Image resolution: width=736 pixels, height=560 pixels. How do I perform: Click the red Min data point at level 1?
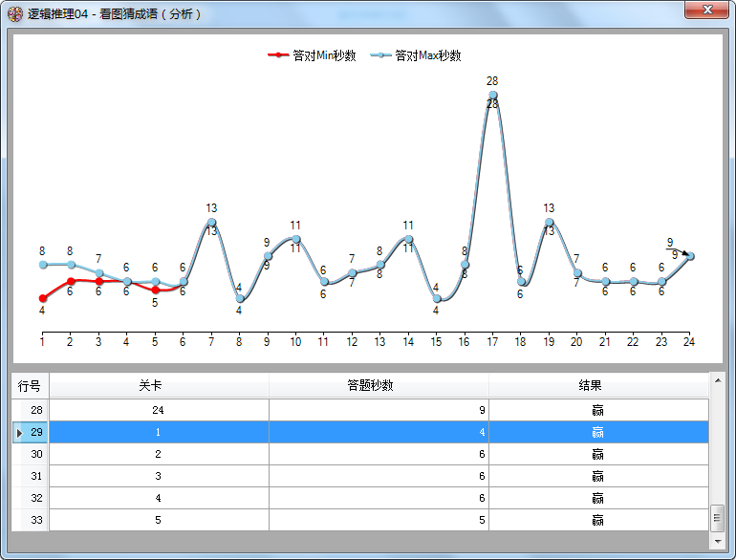(43, 298)
